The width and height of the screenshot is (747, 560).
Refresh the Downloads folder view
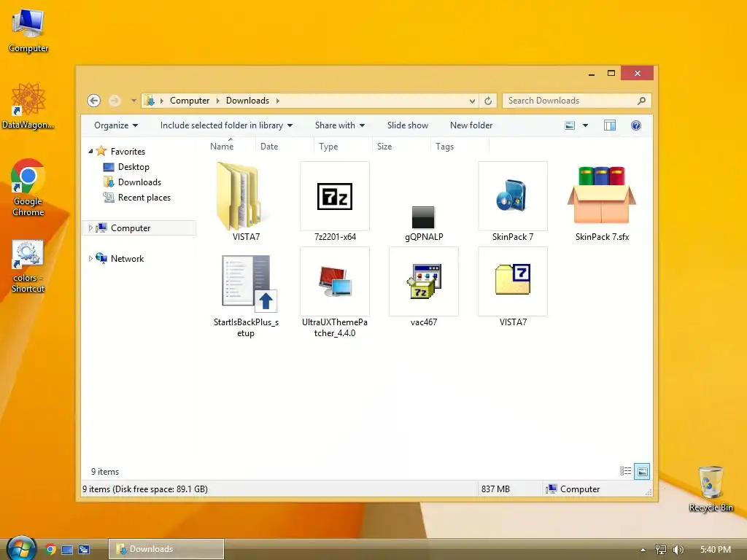pyautogui.click(x=488, y=101)
